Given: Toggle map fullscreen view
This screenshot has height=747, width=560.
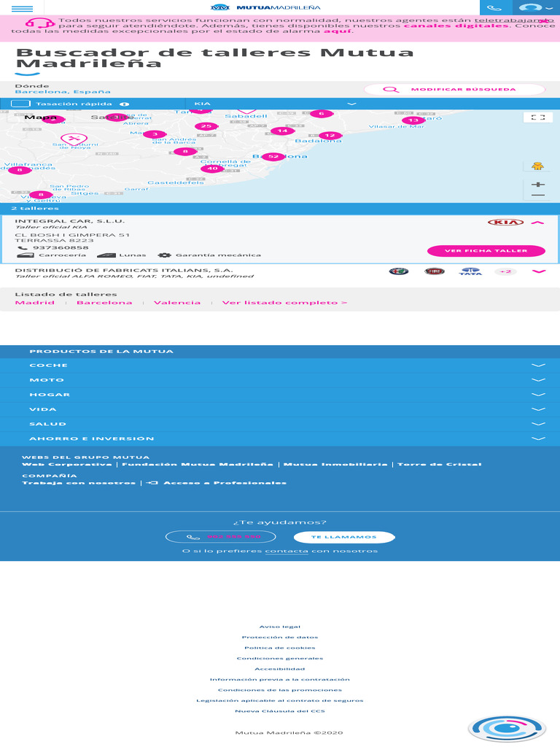Looking at the screenshot, I should click(x=538, y=117).
